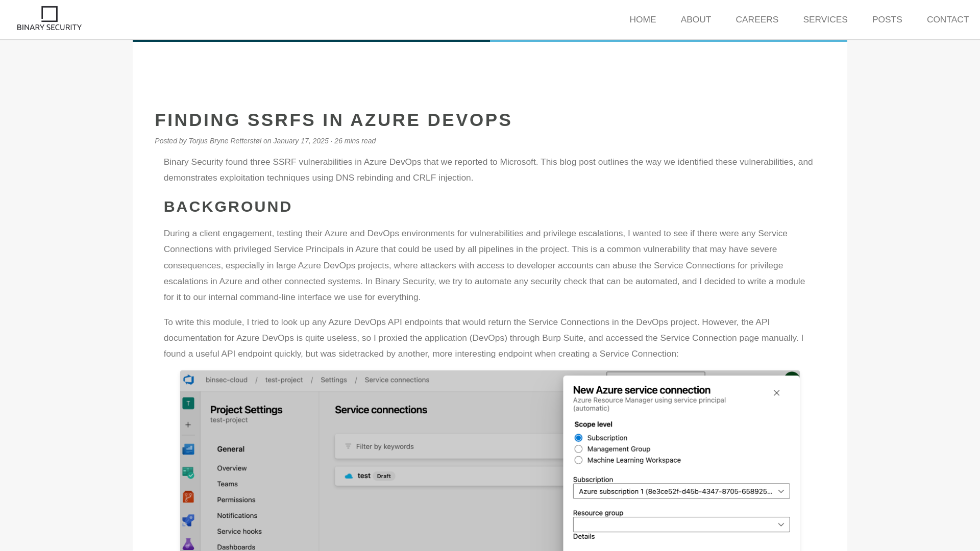Expand the Azure subscription 1 dropdown
Screen dimensions: 980x551
click(781, 491)
